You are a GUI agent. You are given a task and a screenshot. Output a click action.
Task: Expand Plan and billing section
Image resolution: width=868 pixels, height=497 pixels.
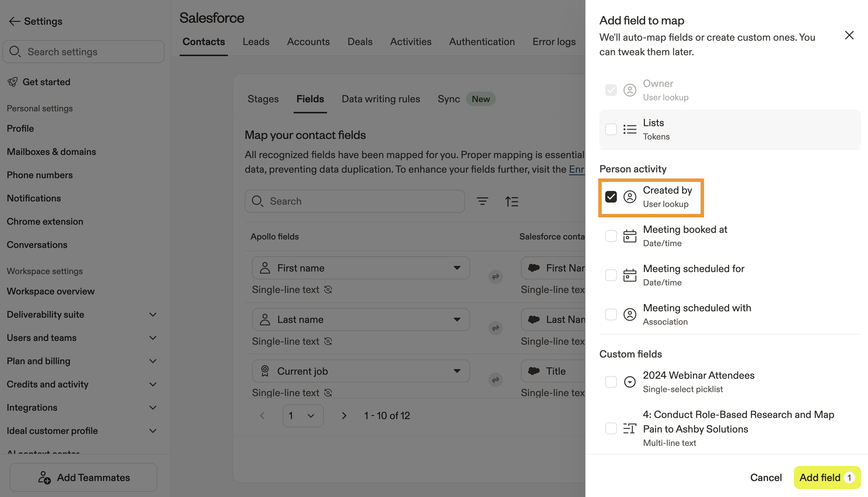(x=153, y=361)
